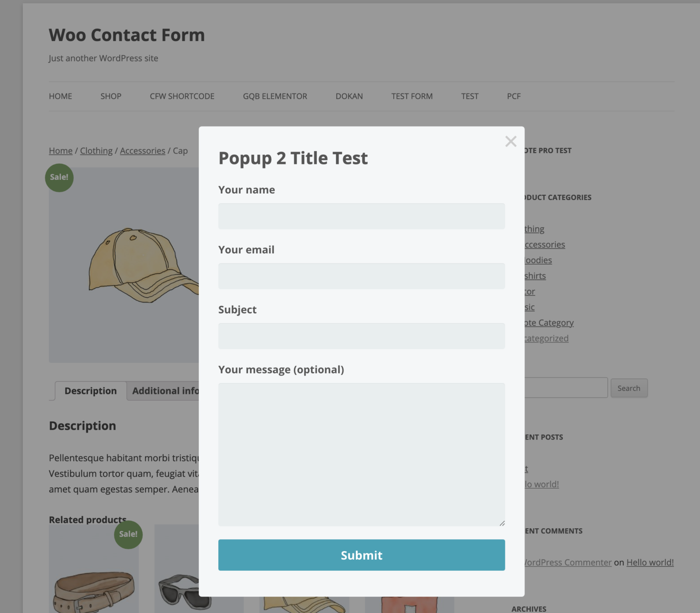Click into the Subject field
The width and height of the screenshot is (700, 613).
(361, 336)
